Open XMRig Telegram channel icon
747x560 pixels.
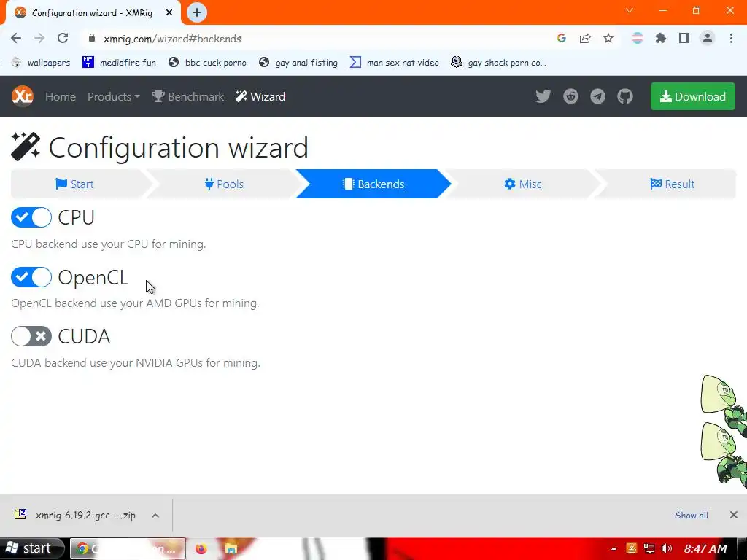tap(597, 97)
